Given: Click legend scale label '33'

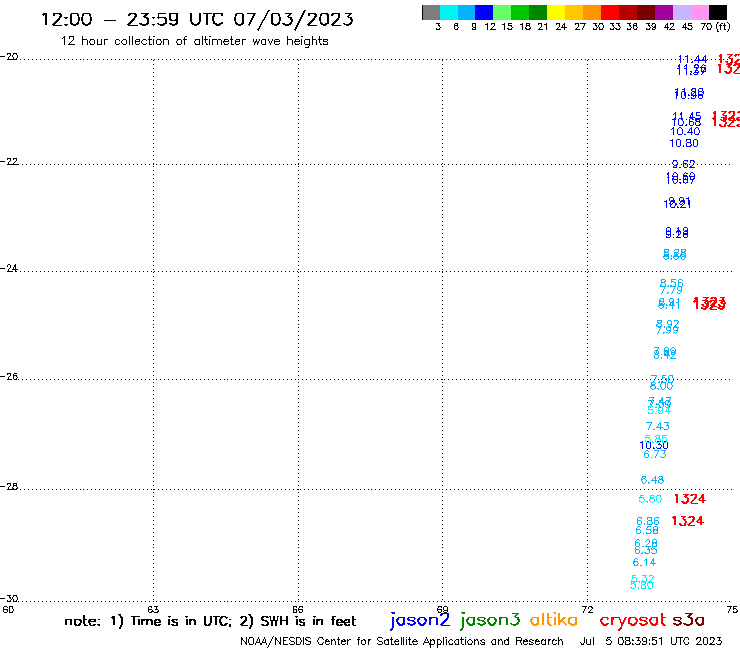Looking at the screenshot, I should 615,27.
